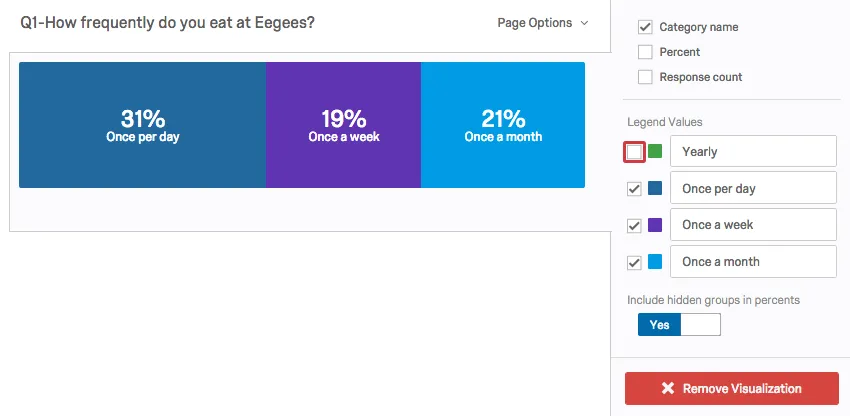Click the X icon on Remove Visualization

point(668,389)
